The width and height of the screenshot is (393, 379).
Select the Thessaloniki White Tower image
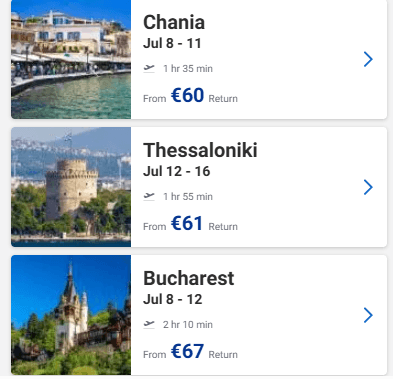(71, 187)
